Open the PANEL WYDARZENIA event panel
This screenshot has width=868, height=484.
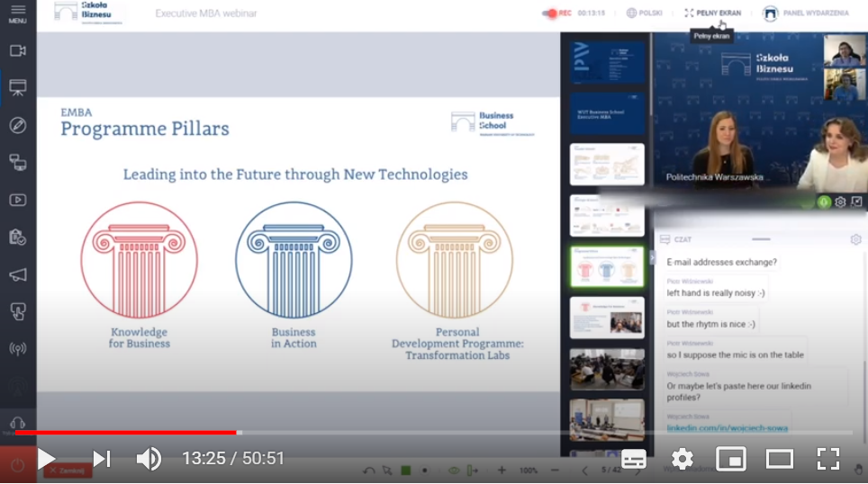pos(808,13)
